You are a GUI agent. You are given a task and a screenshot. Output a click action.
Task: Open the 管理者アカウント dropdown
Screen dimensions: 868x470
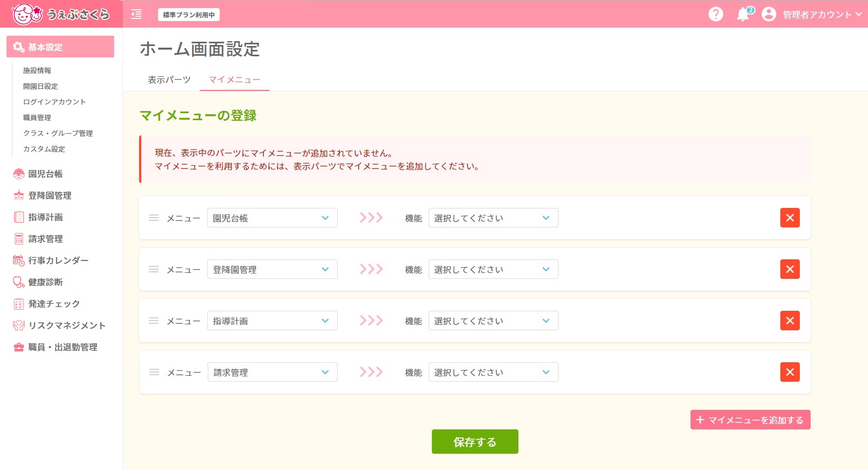(x=822, y=15)
